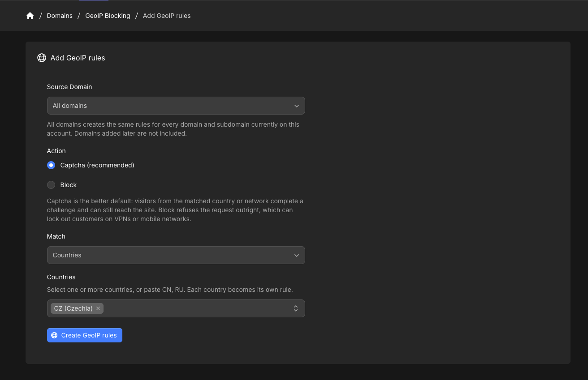588x380 pixels.
Task: Focus the Countries multi-select input field
Action: (x=176, y=308)
